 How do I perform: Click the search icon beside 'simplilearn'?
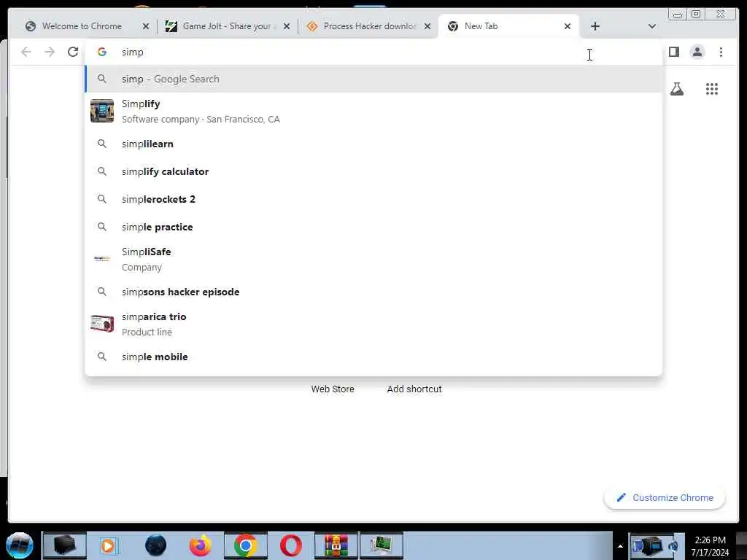[x=102, y=144]
